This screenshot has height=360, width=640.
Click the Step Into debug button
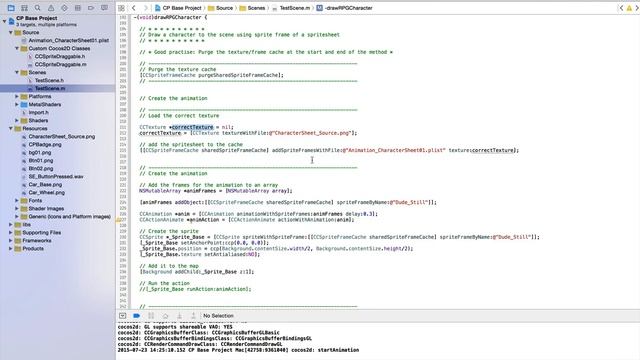tap(179, 316)
